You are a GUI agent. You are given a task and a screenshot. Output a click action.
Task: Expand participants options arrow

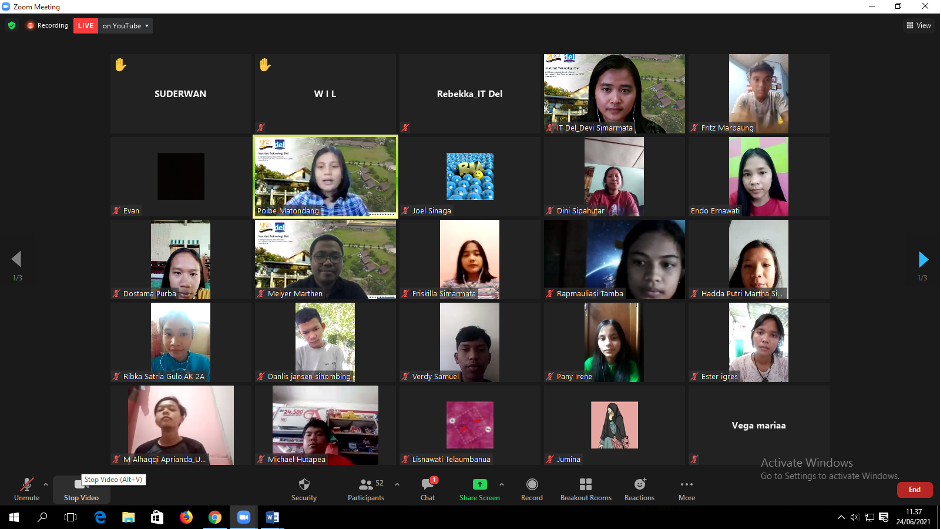[x=397, y=484]
